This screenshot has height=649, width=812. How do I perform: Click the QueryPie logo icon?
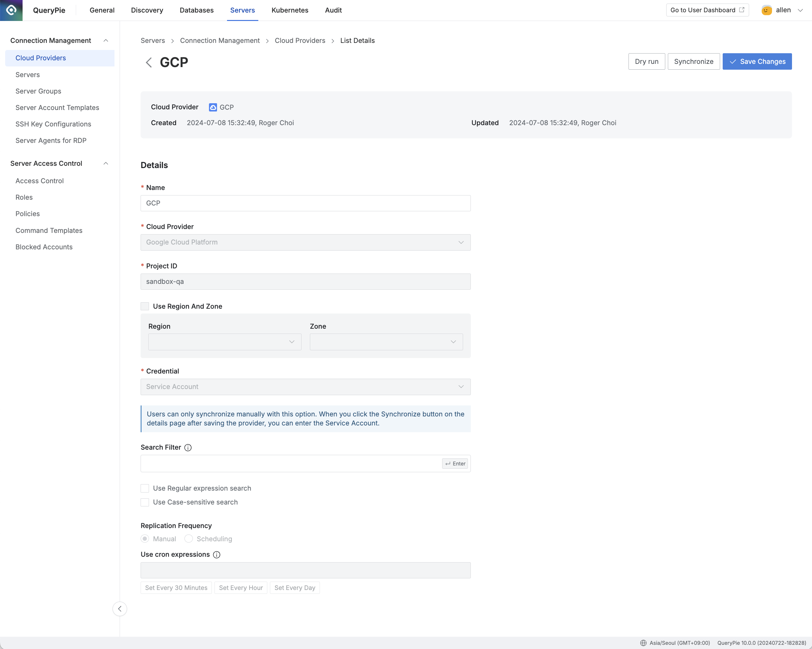11,10
